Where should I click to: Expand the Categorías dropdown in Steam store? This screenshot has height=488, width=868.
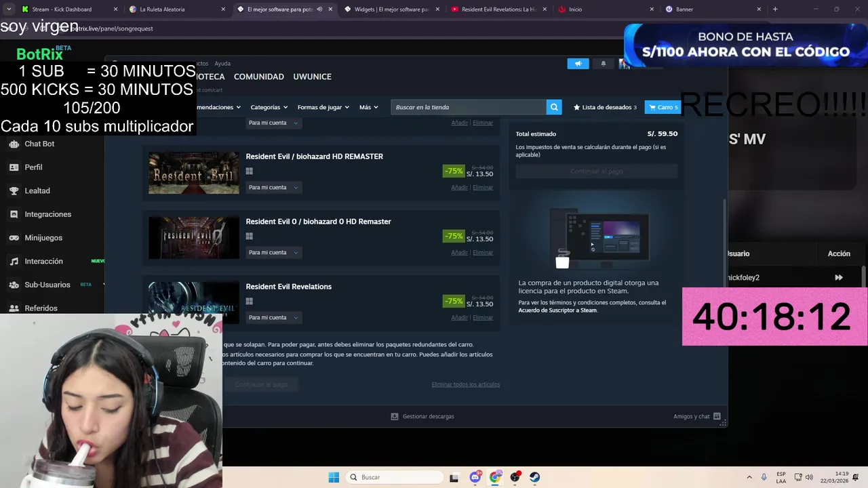pos(269,107)
